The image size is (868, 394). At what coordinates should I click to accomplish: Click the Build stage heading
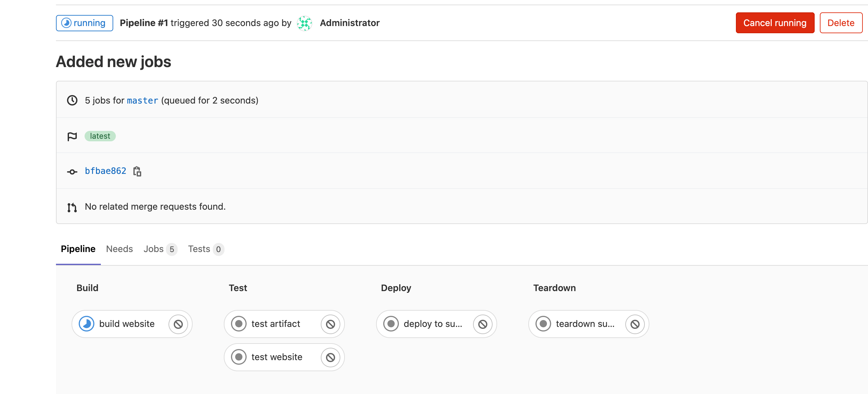(x=87, y=288)
